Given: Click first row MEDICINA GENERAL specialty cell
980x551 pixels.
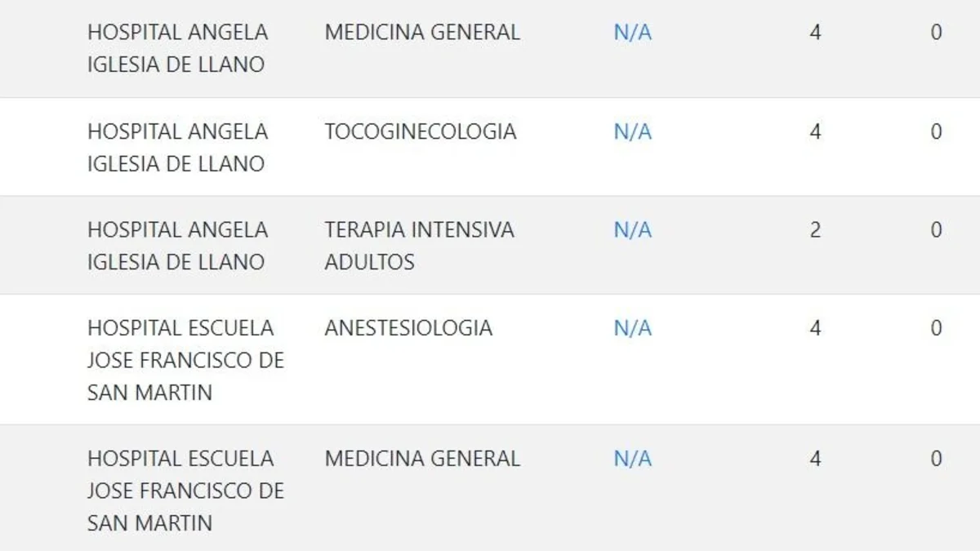Looking at the screenshot, I should coord(422,33).
